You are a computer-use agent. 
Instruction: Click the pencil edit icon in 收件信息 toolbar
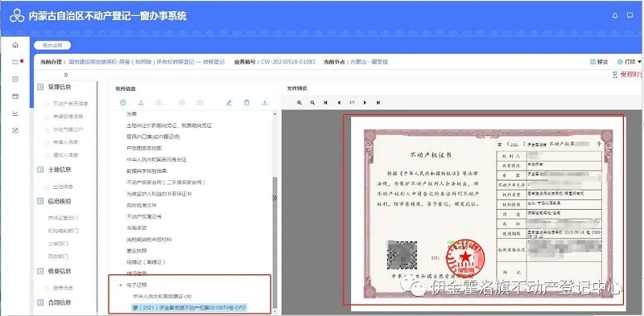point(229,103)
